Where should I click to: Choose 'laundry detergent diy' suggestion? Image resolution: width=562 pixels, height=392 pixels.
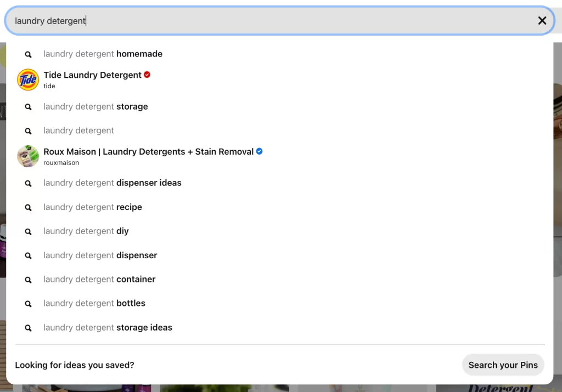click(x=86, y=231)
